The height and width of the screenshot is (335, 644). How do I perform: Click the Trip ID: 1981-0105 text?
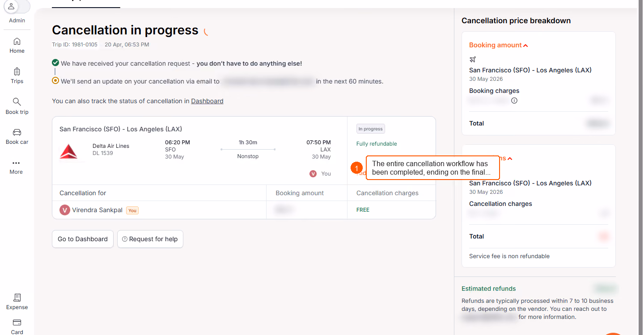75,45
